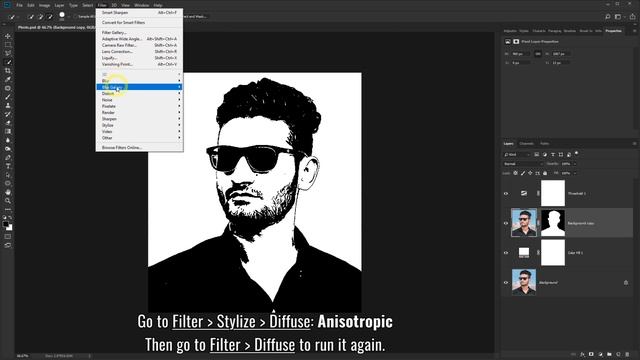The image size is (640, 360).
Task: Open the search icon at top right
Action: [x=607, y=17]
